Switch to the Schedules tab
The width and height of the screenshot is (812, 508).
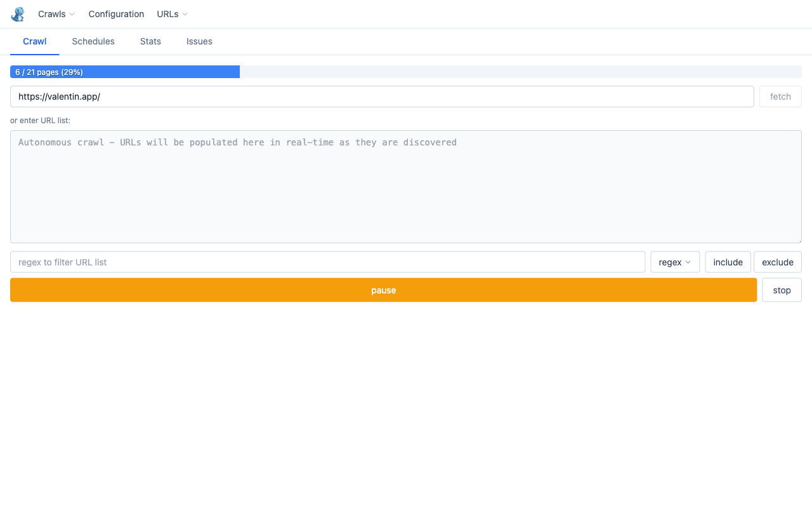(93, 41)
